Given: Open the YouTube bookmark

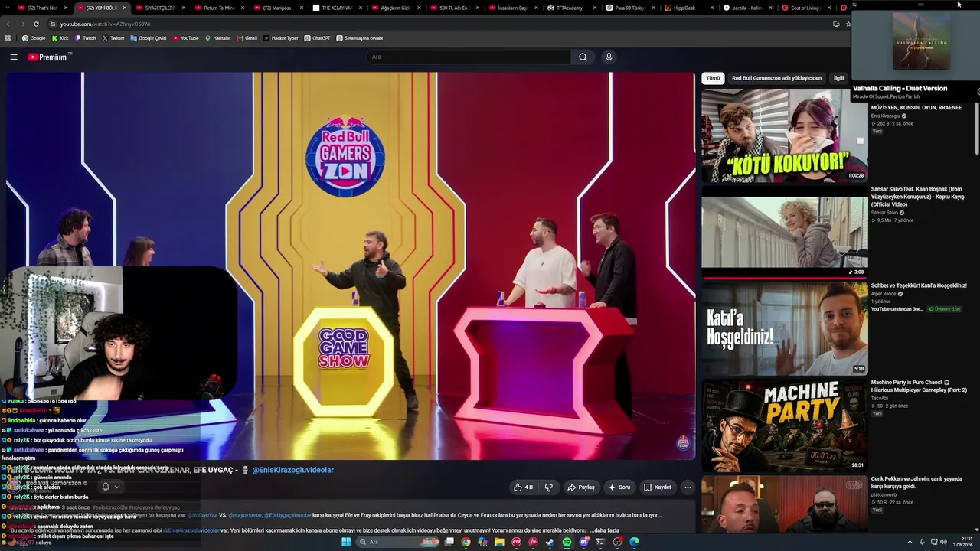Looking at the screenshot, I should 186,38.
